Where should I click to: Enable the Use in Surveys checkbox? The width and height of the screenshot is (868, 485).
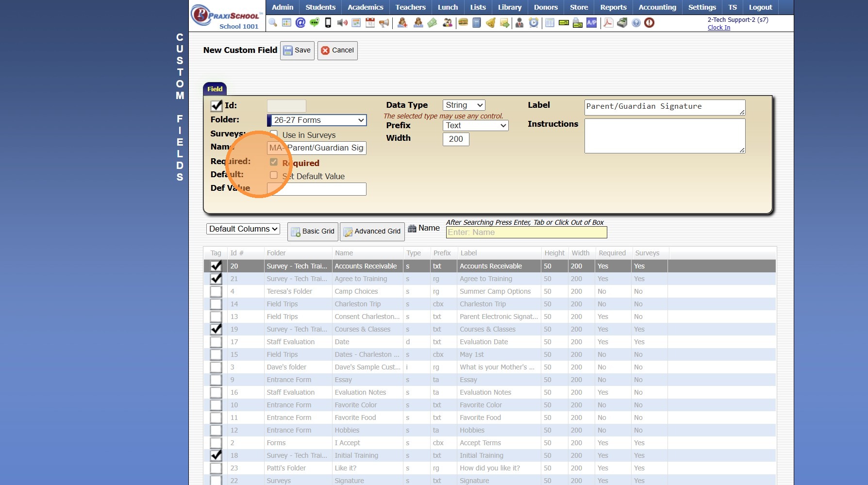coord(274,134)
